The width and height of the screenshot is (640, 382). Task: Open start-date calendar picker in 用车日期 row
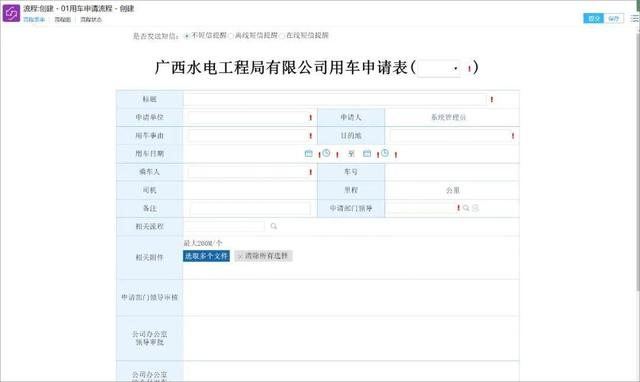(x=309, y=153)
